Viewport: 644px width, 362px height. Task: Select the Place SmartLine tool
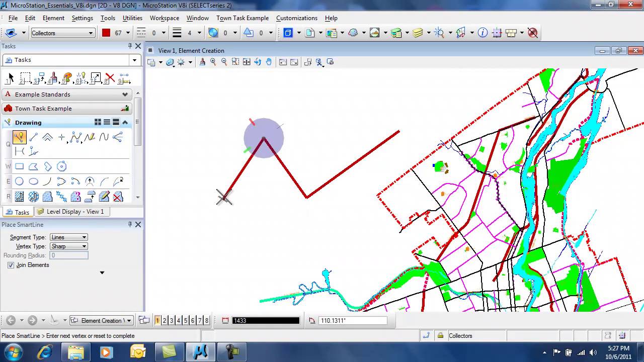point(19,137)
